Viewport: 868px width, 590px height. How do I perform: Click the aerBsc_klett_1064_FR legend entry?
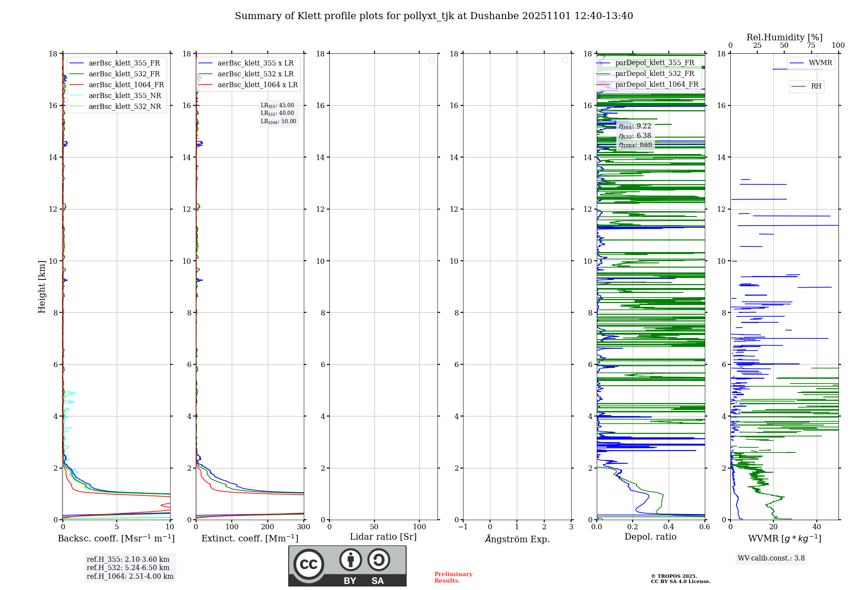pos(126,85)
